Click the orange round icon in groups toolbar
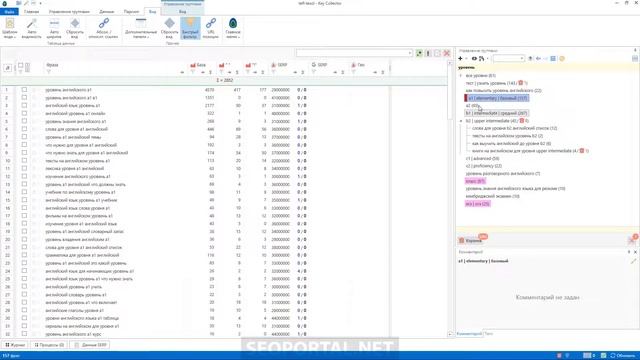640x360 pixels. pyautogui.click(x=562, y=58)
